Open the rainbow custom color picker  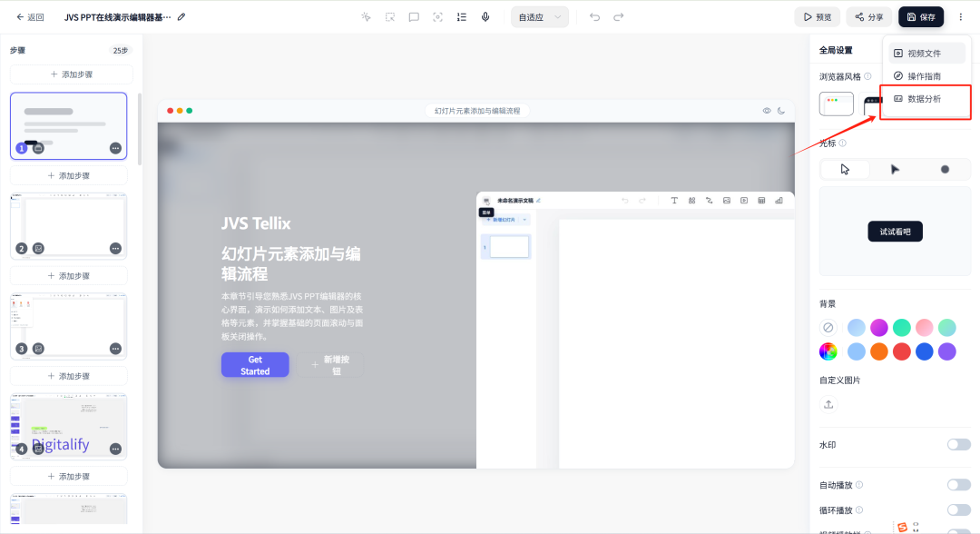coord(828,351)
